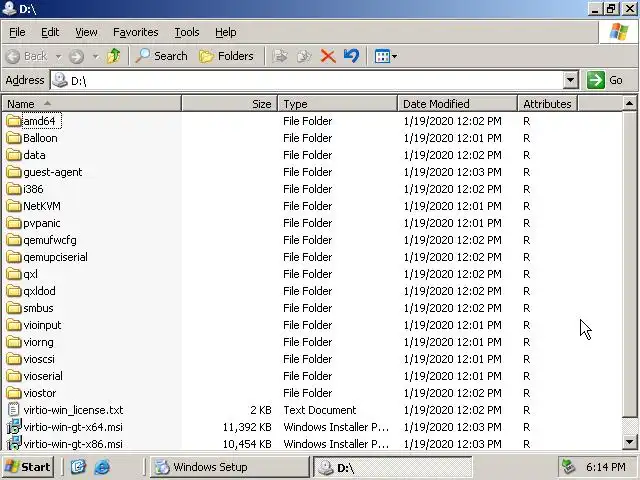Open the Help menu

(225, 32)
